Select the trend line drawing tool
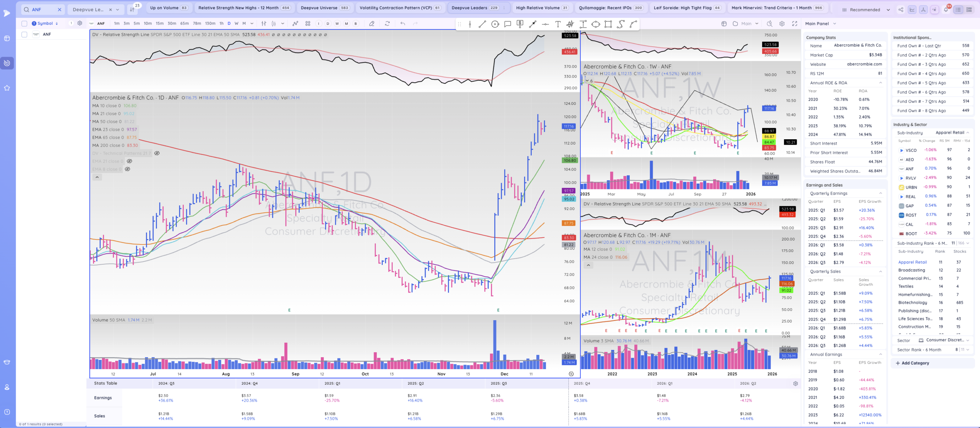The width and height of the screenshot is (980, 428). tap(482, 24)
